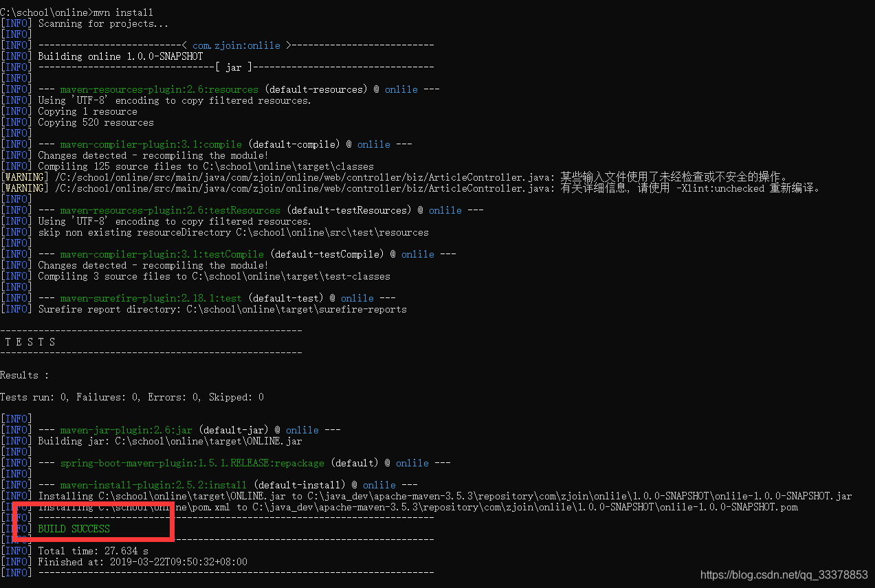Viewport: 875px width, 588px height.
Task: Click the maven-install-plugin:2.5.2:install text
Action: 153,484
